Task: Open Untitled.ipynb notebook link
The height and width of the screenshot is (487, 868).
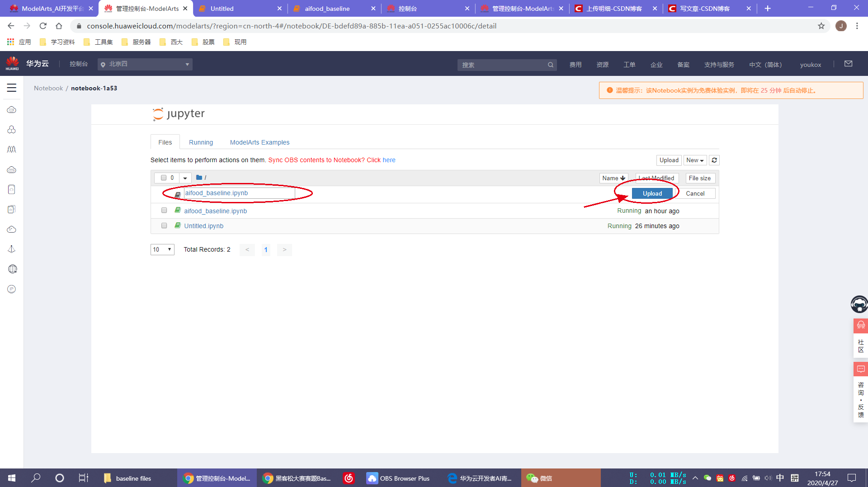Action: 203,226
